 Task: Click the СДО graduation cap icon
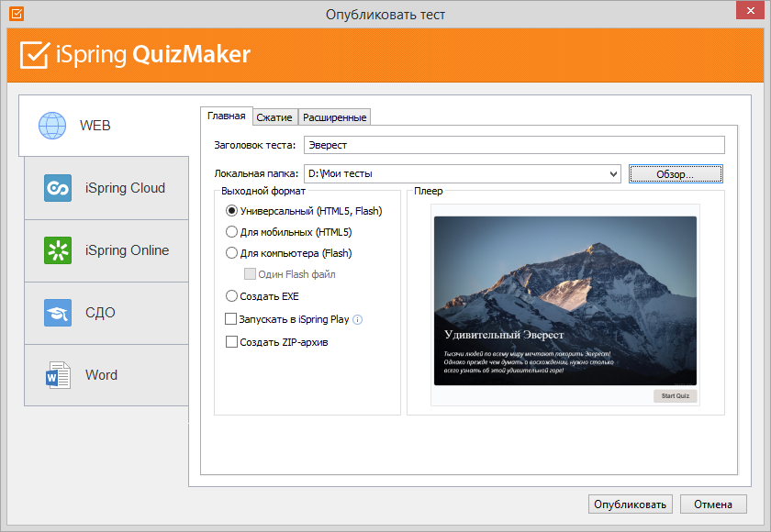click(58, 313)
